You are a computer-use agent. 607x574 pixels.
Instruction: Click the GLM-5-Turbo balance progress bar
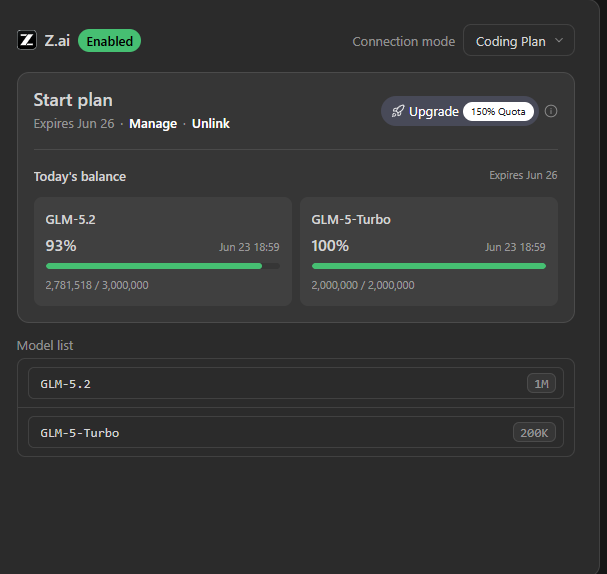click(429, 266)
